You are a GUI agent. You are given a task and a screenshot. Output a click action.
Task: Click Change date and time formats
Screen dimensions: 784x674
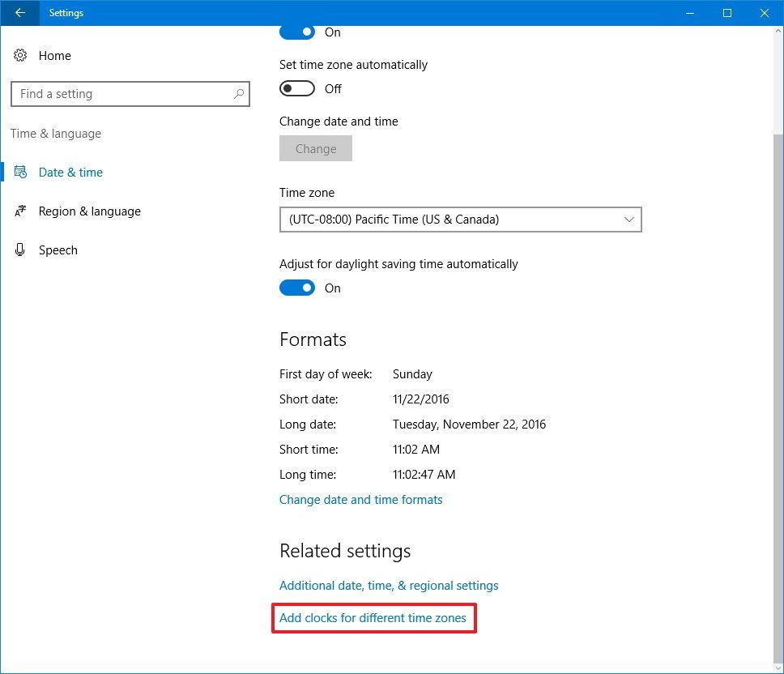(361, 499)
